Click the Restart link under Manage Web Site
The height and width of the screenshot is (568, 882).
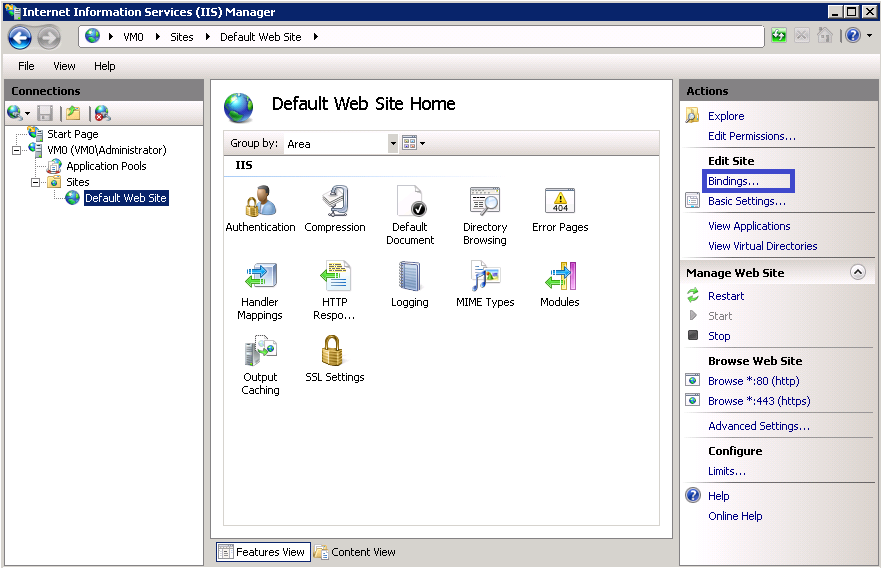pos(726,296)
